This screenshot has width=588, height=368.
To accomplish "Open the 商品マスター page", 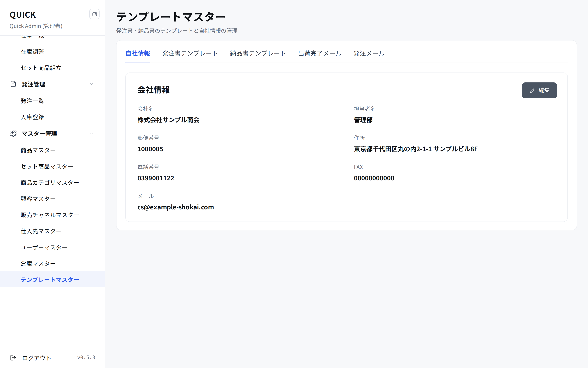I will (x=53, y=150).
